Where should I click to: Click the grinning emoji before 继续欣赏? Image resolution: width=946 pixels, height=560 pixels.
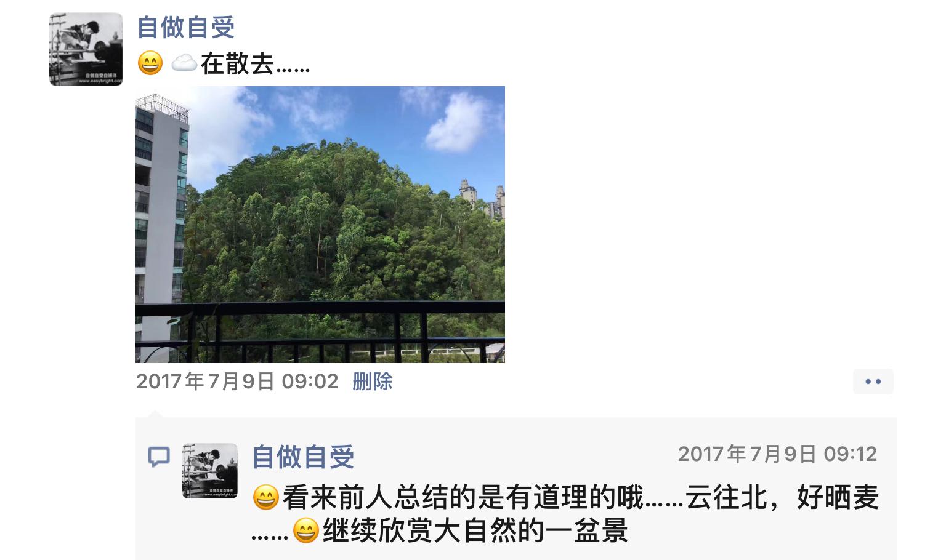306,530
